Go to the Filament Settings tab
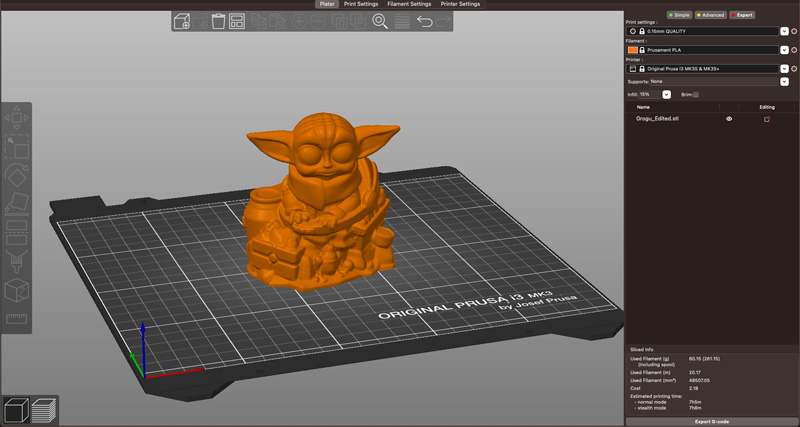800x427 pixels. (409, 4)
